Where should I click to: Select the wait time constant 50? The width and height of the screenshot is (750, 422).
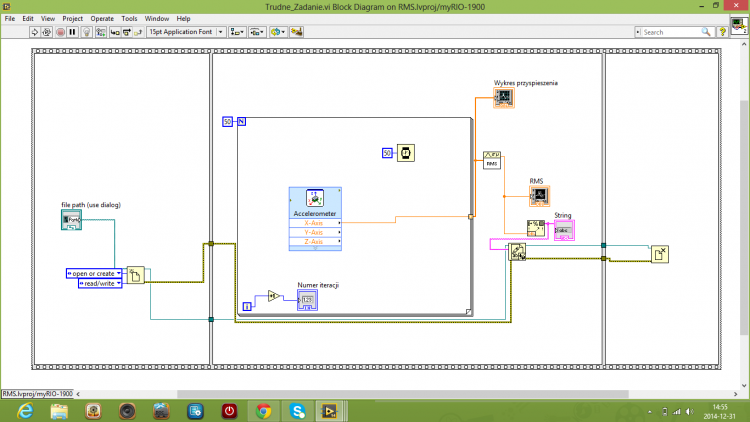387,153
